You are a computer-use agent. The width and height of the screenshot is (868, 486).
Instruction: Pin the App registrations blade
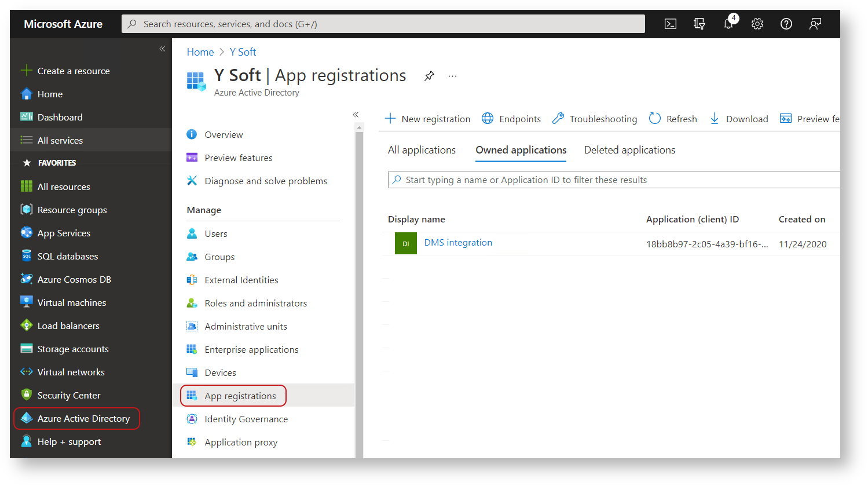(x=429, y=76)
